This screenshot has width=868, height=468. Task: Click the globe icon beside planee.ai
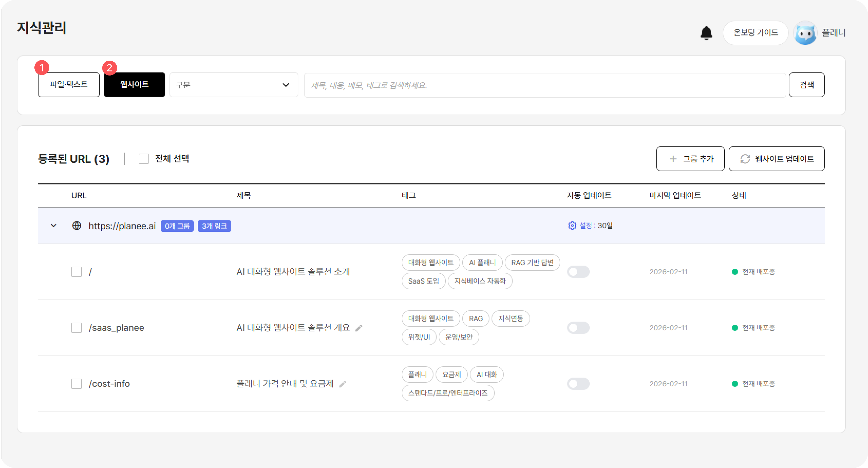77,226
